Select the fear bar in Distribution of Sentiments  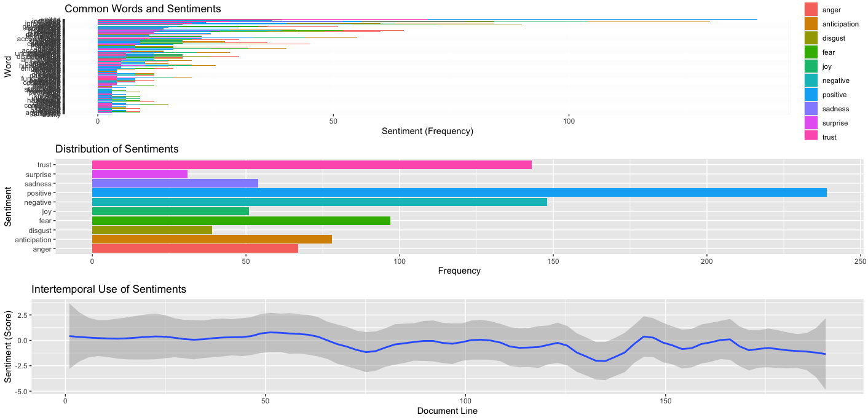tap(241, 221)
